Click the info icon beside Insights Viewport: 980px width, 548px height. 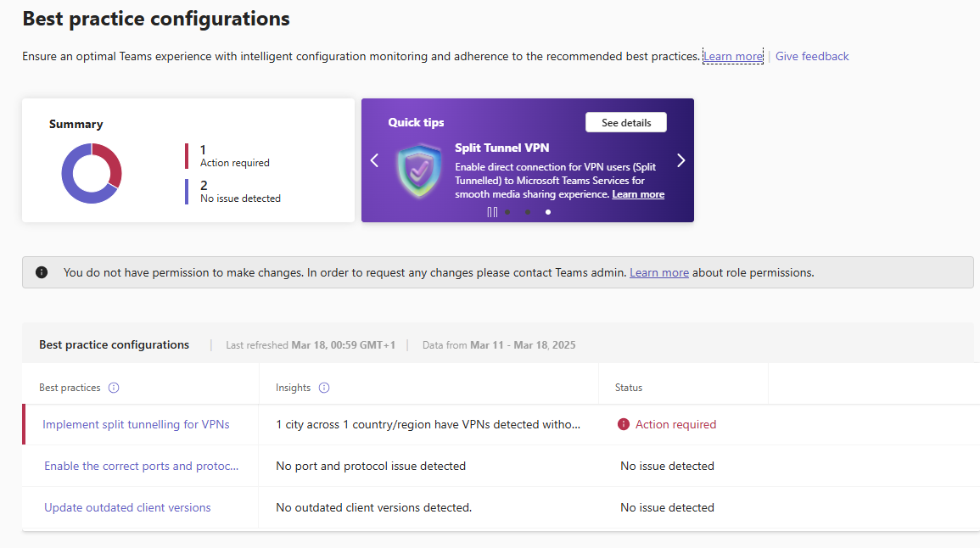point(324,388)
